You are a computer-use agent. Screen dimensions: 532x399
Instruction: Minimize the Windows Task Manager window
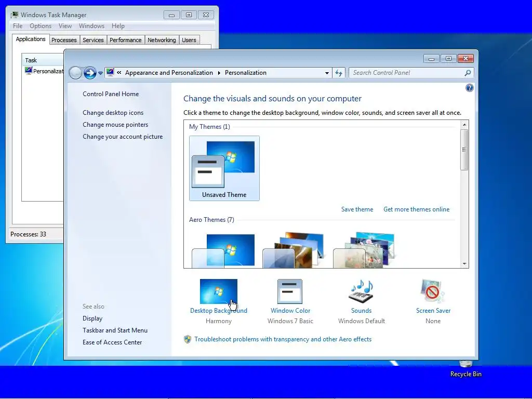(x=171, y=15)
